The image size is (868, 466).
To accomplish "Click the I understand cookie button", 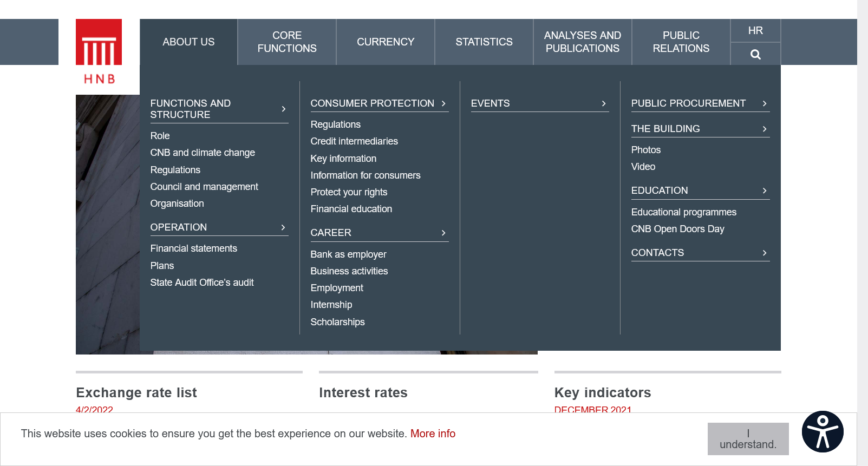I will [x=748, y=439].
